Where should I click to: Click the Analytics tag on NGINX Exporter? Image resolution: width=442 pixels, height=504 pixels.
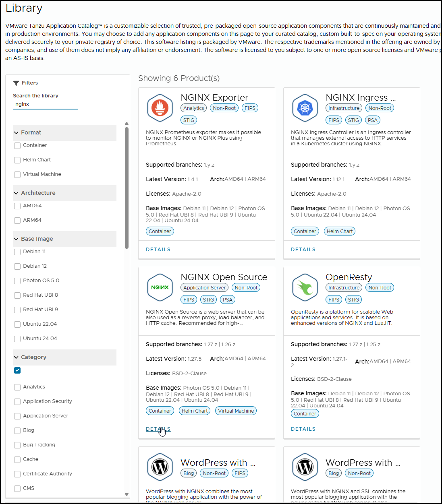(x=194, y=108)
